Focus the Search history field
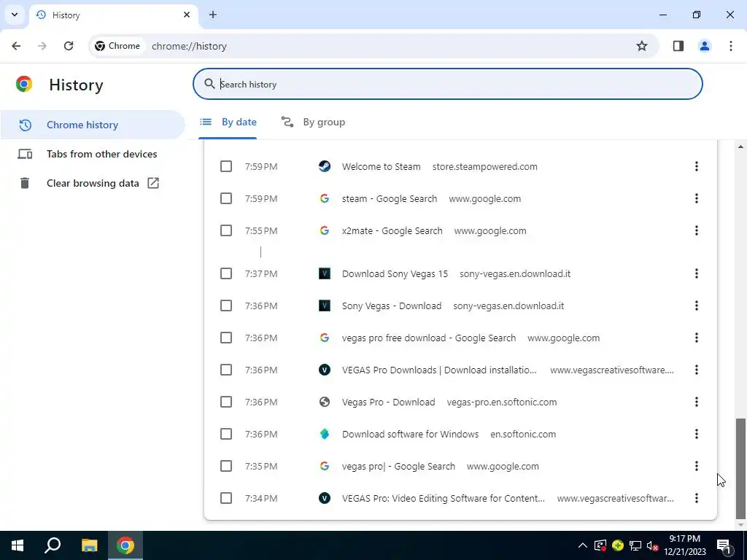Screen dimensions: 747x560 click(447, 84)
